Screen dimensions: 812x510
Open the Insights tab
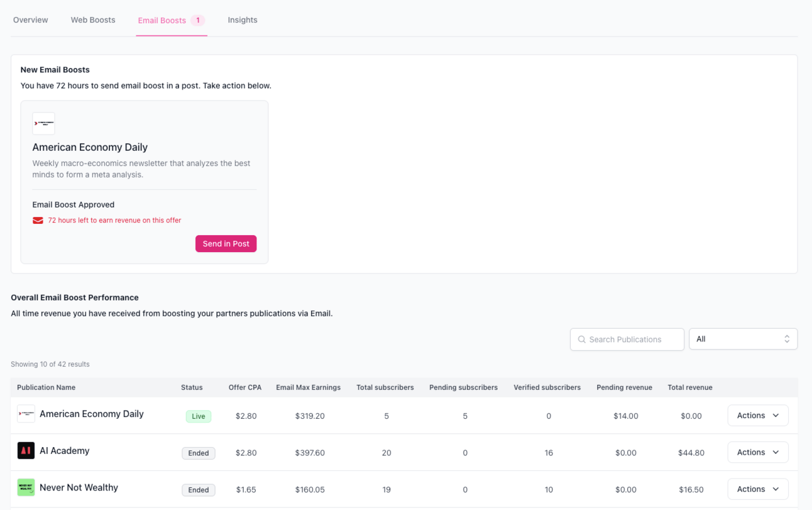tap(243, 20)
